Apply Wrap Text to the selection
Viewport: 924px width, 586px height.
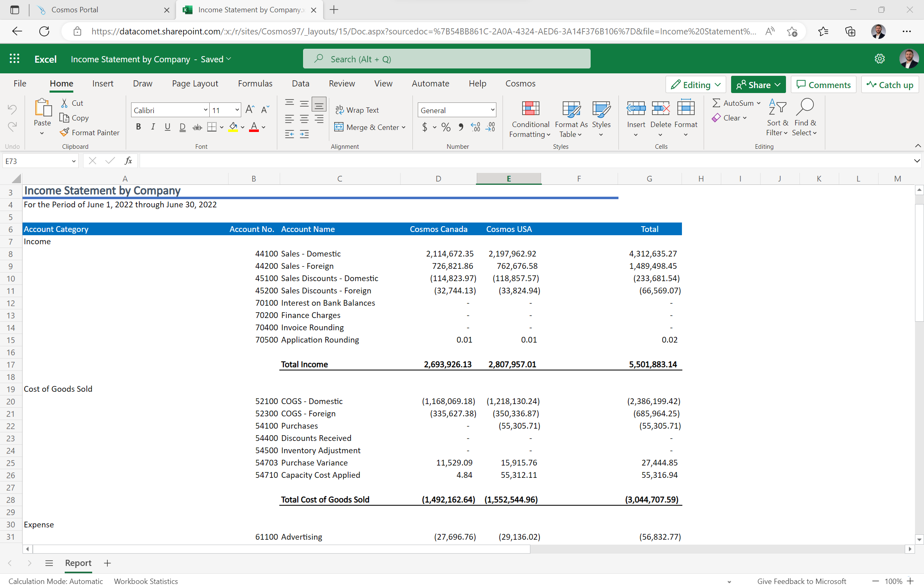coord(357,109)
